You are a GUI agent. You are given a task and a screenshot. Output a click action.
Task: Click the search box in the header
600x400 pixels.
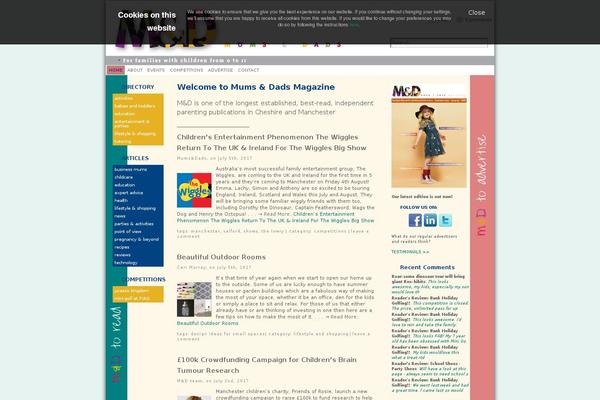point(439,42)
